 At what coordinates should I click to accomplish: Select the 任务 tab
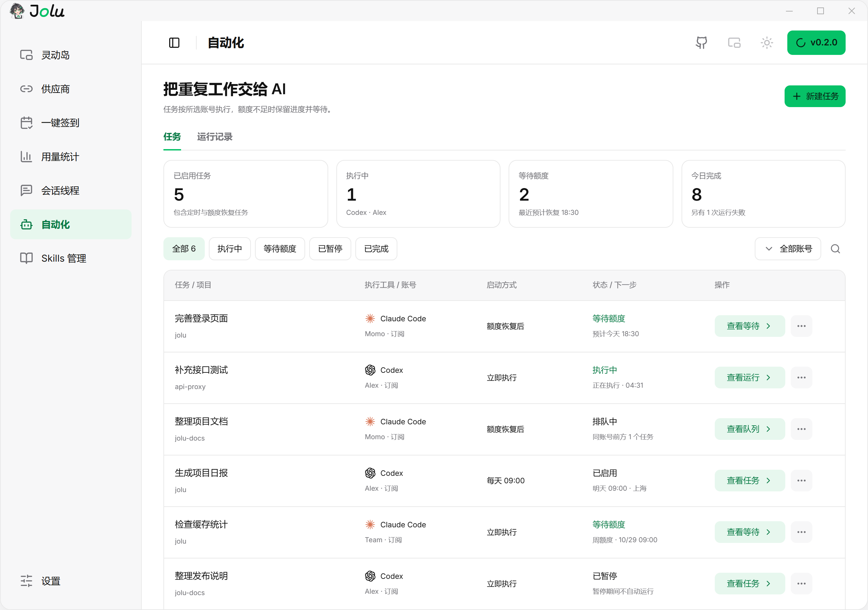click(x=172, y=137)
